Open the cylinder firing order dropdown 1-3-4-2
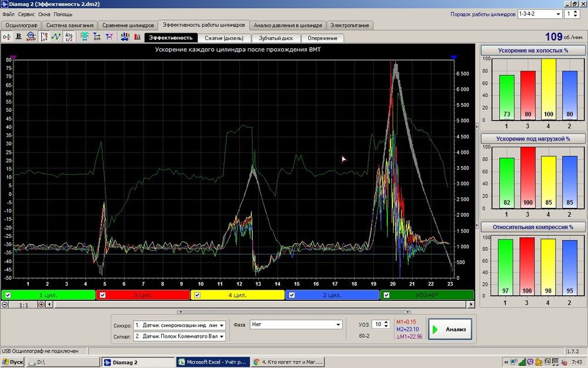The height and width of the screenshot is (368, 588). [539, 14]
